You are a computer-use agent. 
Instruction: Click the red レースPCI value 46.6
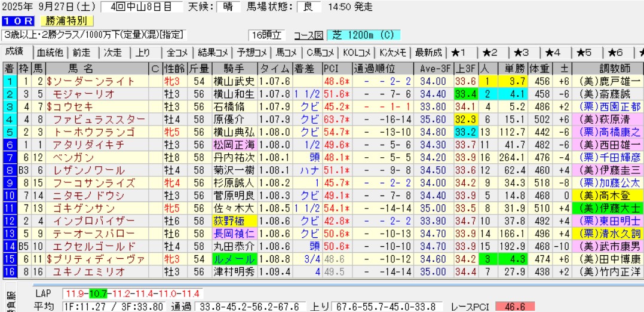514,306
